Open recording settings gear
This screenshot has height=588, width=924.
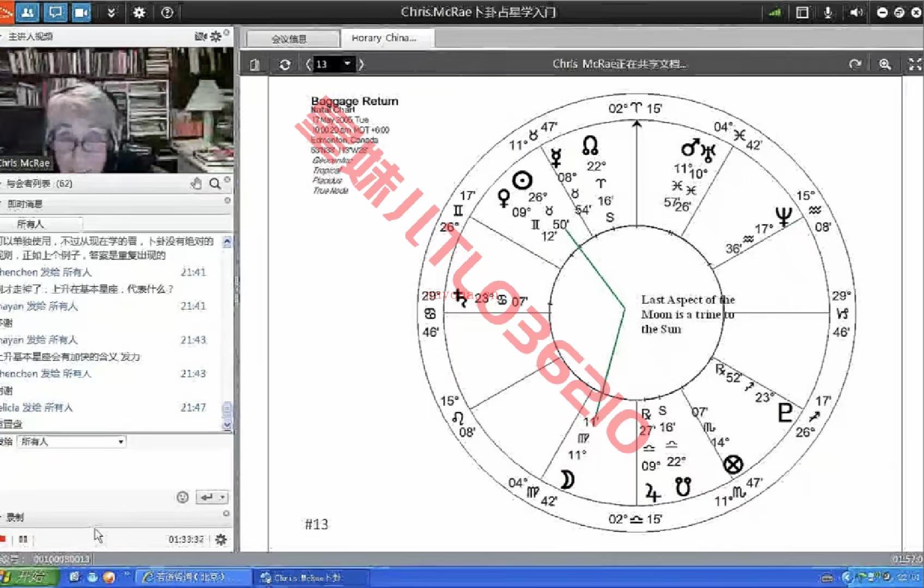[x=221, y=539]
